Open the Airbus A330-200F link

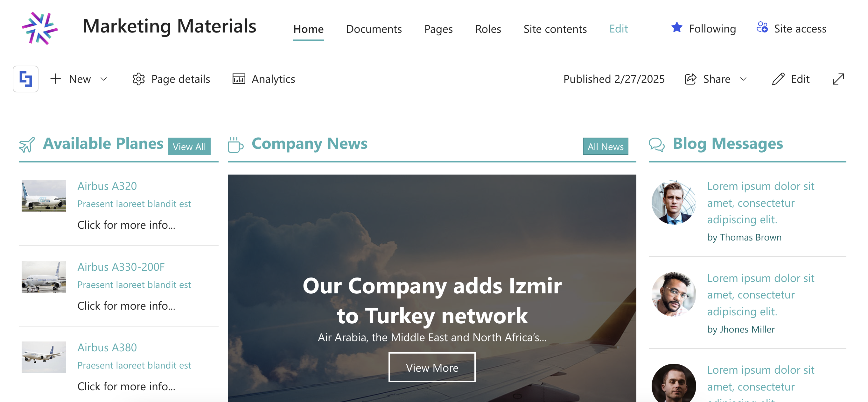click(x=121, y=267)
